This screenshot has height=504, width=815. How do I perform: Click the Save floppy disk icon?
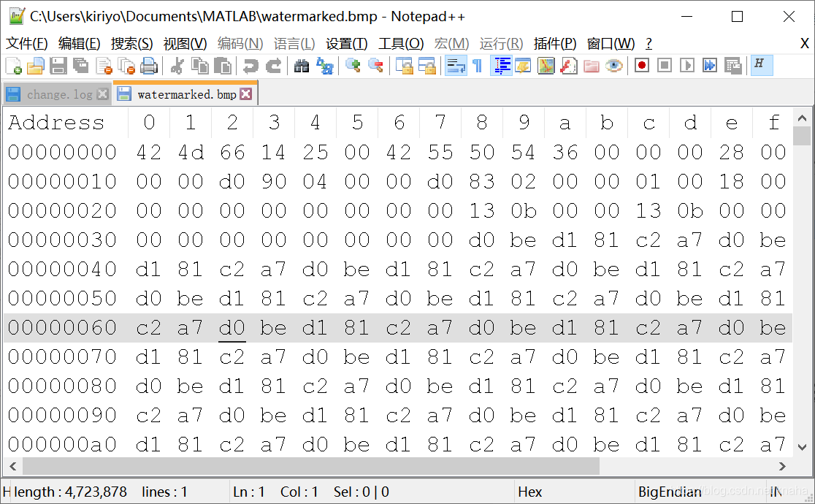coord(58,66)
